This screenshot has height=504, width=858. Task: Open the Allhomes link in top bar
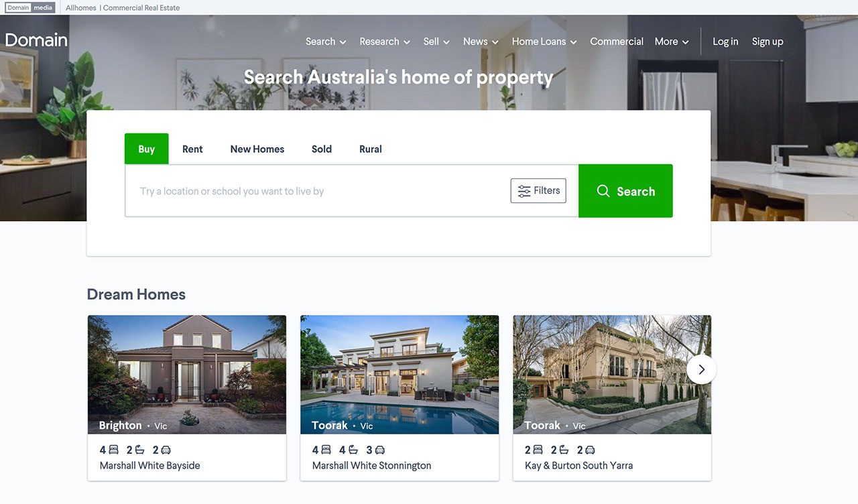coord(81,8)
